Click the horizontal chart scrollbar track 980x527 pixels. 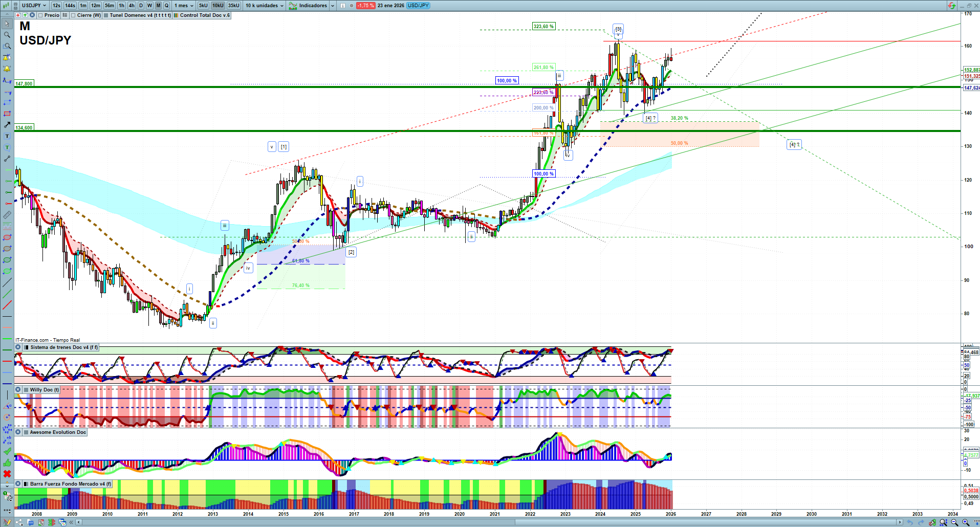click(490, 522)
